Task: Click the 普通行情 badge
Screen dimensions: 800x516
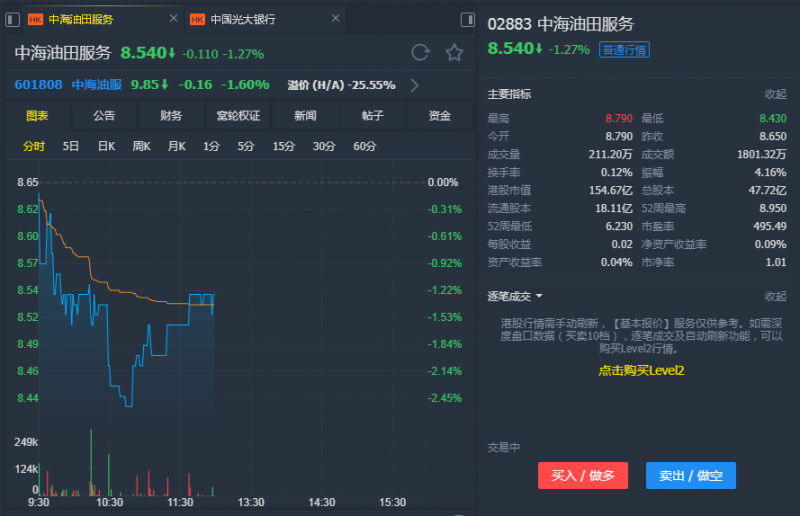Action: coord(624,49)
